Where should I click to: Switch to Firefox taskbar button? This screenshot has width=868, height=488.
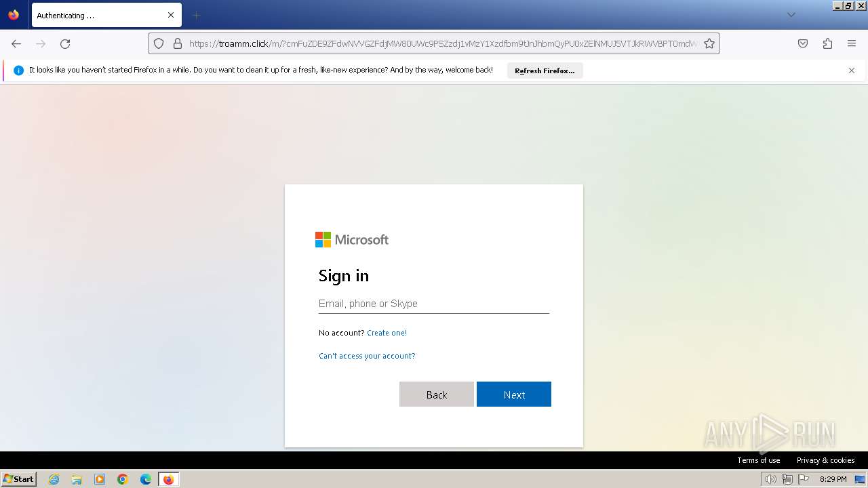(168, 479)
